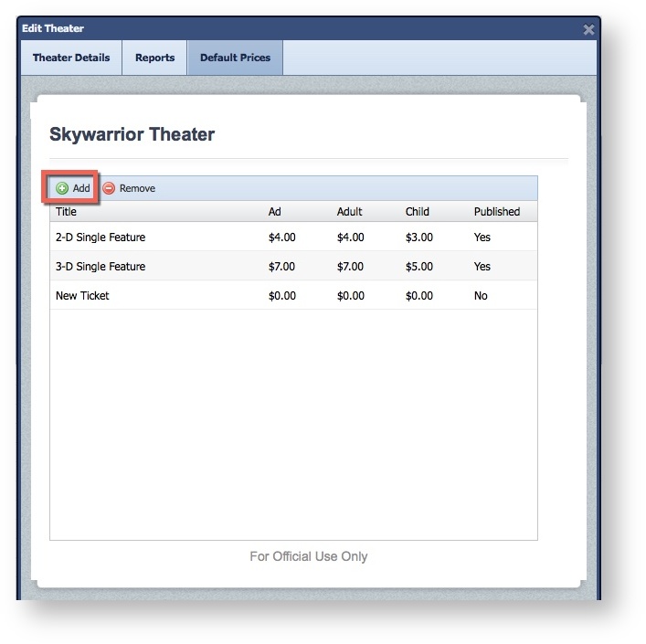The image size is (646, 644).
Task: Click the red Remove minus icon
Action: pyautogui.click(x=109, y=188)
